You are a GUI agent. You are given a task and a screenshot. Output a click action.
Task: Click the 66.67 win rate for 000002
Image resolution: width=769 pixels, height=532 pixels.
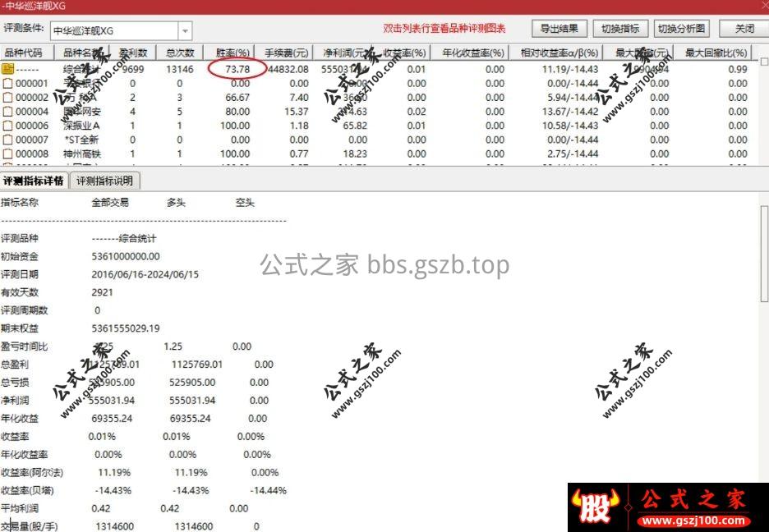[x=237, y=98]
